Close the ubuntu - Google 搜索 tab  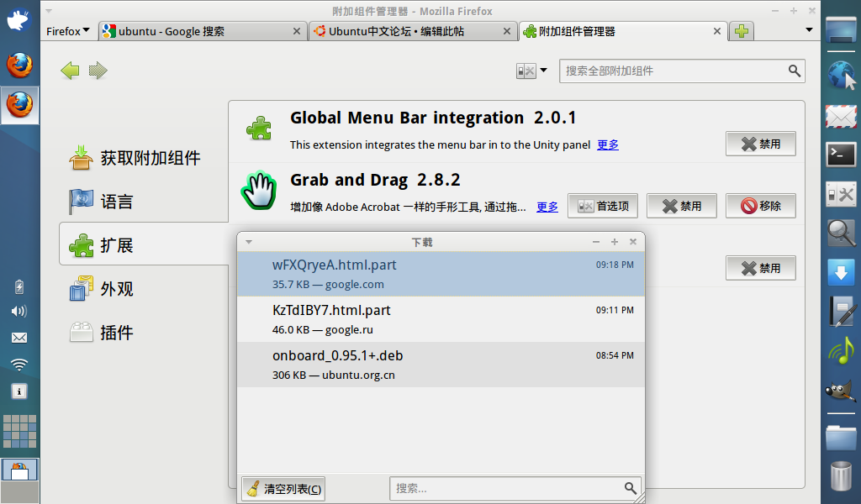pos(297,31)
